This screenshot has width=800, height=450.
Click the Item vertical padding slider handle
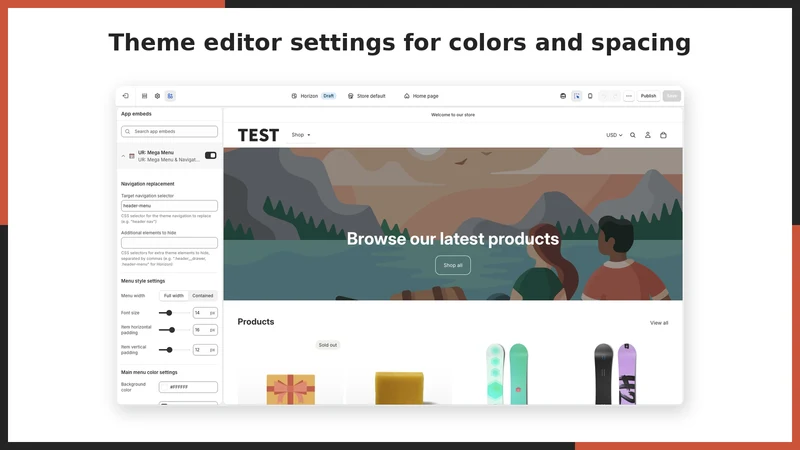(169, 350)
